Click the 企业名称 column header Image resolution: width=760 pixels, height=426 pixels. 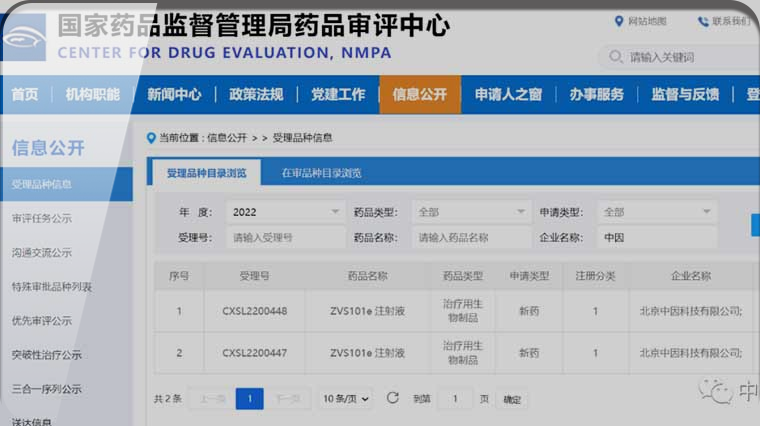[691, 276]
